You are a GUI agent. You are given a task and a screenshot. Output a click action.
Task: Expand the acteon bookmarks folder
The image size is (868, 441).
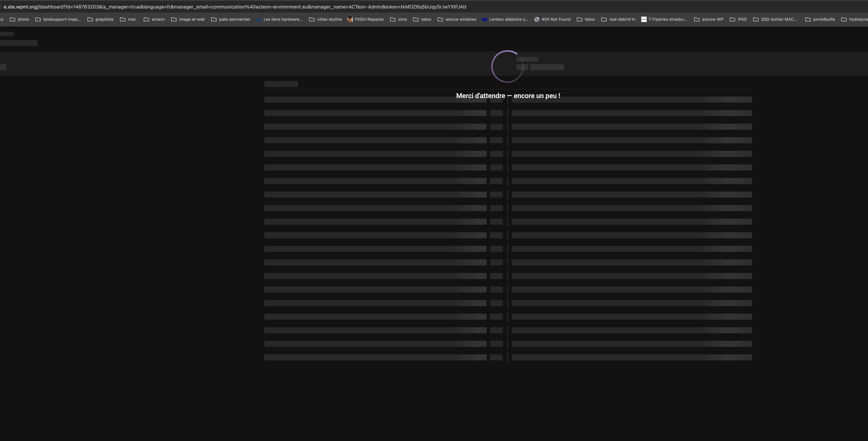tap(158, 19)
